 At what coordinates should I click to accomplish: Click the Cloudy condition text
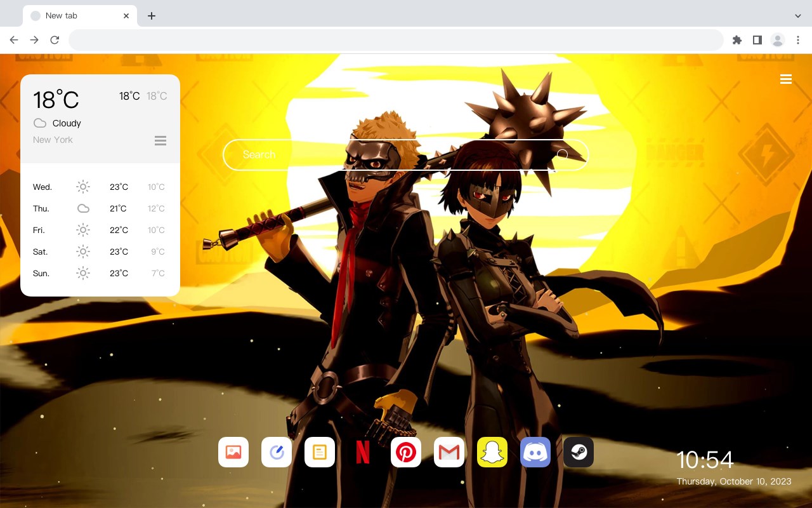[x=67, y=123]
